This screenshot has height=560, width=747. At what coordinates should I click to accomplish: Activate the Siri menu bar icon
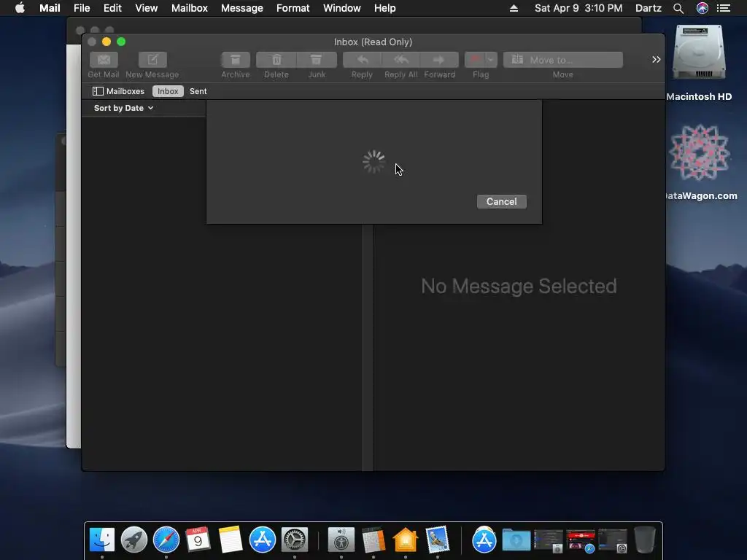click(x=703, y=8)
